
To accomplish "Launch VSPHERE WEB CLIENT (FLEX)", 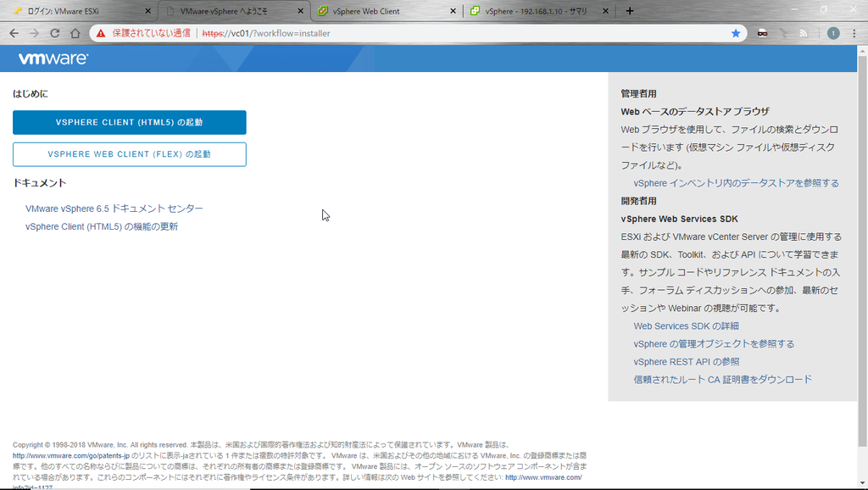I will (129, 154).
